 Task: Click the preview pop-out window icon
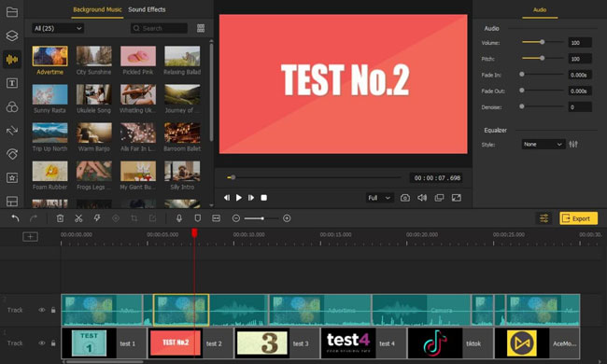440,198
